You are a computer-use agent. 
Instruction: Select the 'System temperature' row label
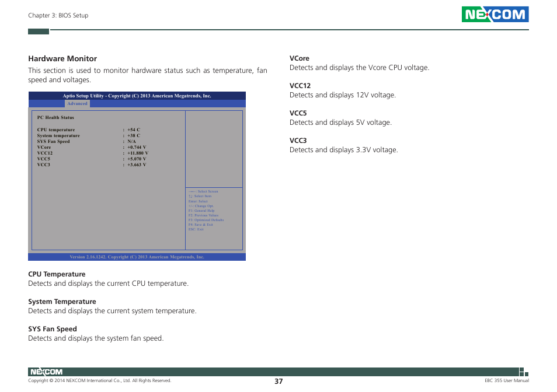point(58,135)
